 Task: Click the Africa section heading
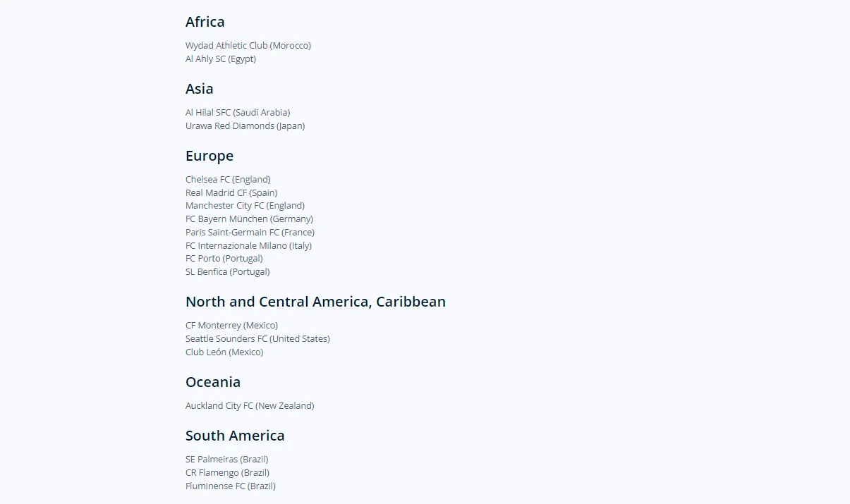pyautogui.click(x=205, y=22)
